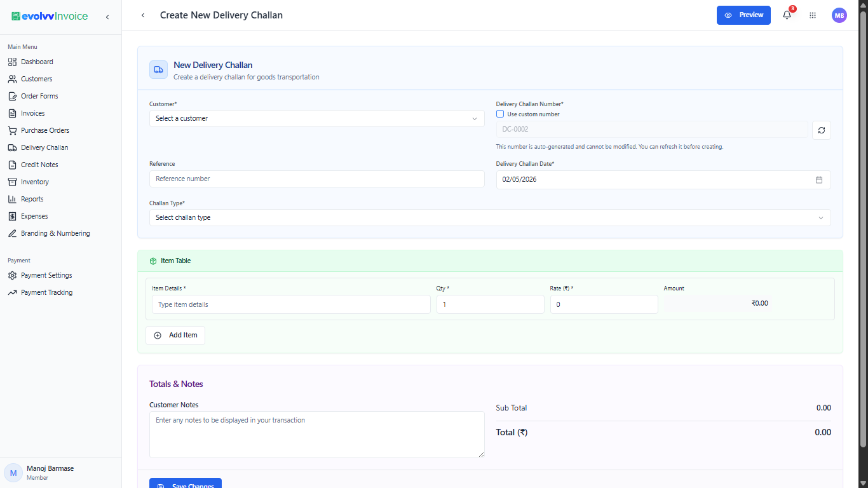The width and height of the screenshot is (868, 488).
Task: Click the ₹0.00 amount value
Action: coord(760,303)
